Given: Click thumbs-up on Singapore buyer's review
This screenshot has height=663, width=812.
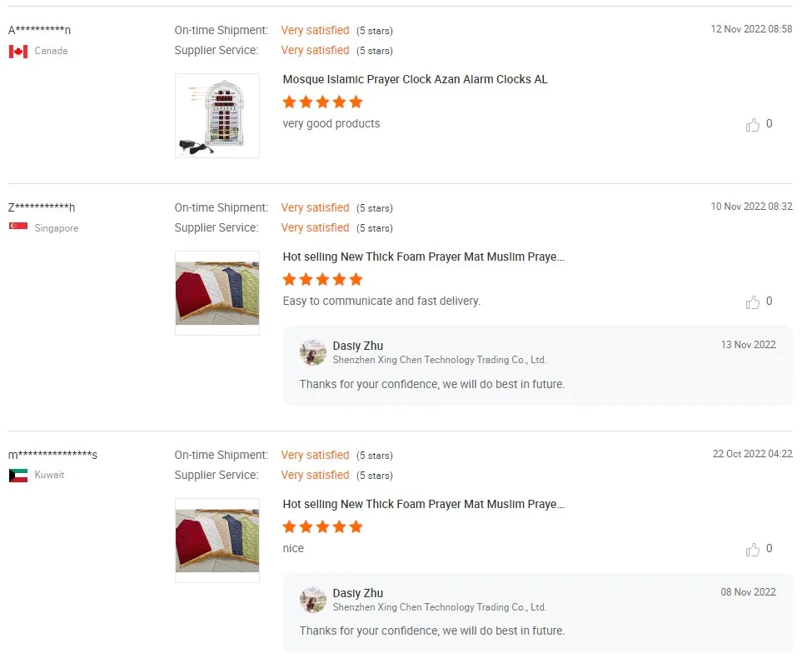Looking at the screenshot, I should tap(753, 302).
